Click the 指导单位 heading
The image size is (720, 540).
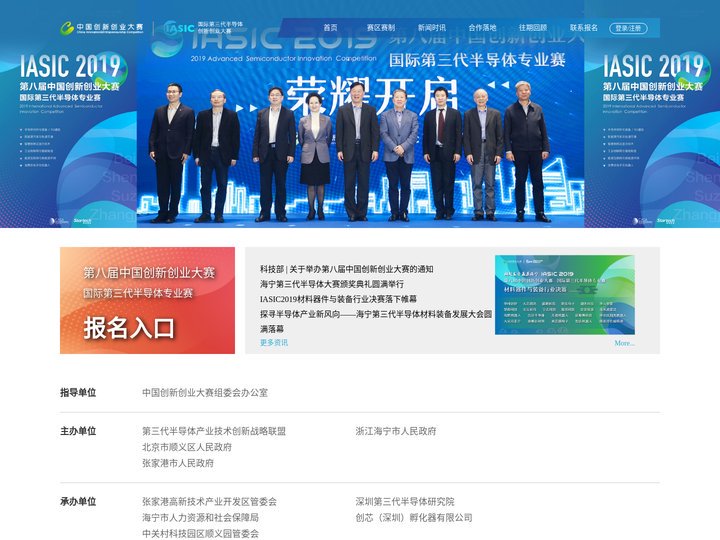pyautogui.click(x=78, y=393)
